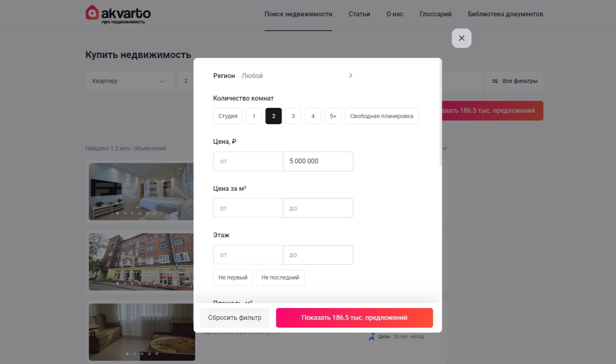Select the Студия room option
The image size is (616, 364).
pos(228,116)
